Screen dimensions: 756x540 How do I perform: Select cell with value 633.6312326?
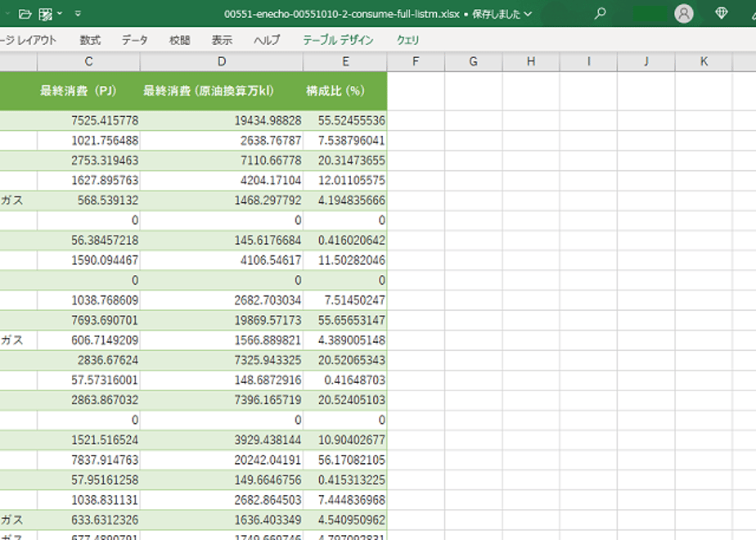(88, 520)
